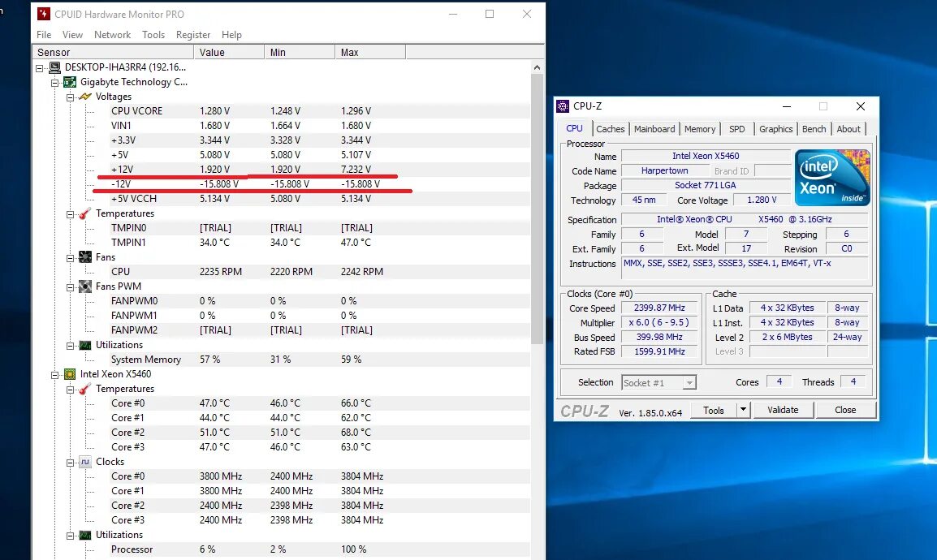The image size is (937, 560).
Task: Click the Instructions field in CPU-Z
Action: coord(745,268)
